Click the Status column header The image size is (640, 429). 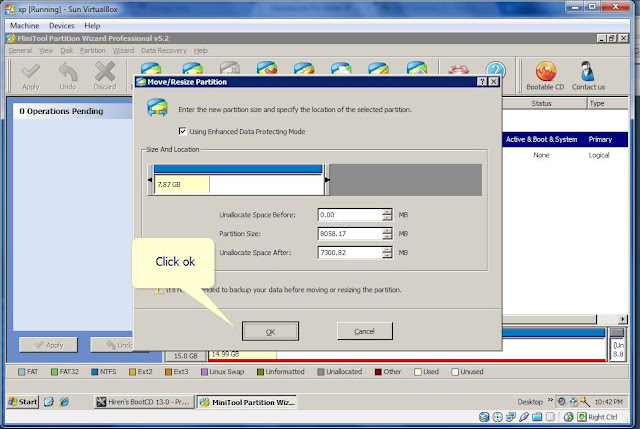point(543,103)
